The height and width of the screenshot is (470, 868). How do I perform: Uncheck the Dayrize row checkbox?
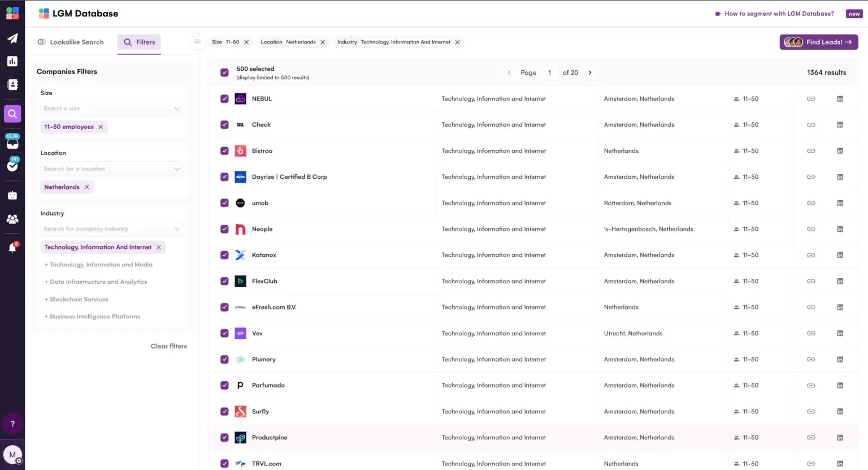[x=224, y=177]
